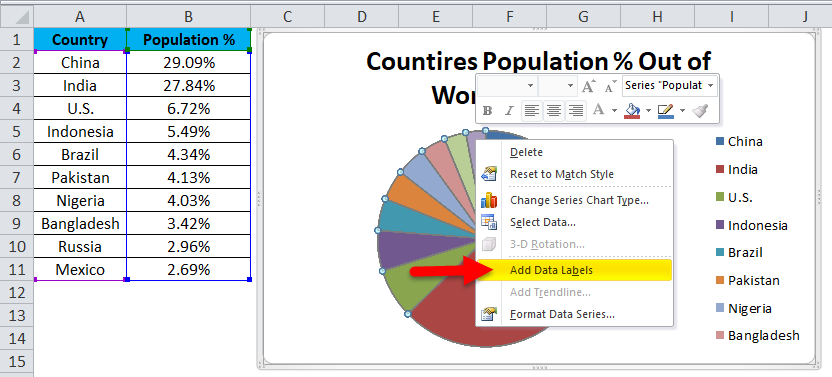Image resolution: width=832 pixels, height=377 pixels.
Task: Select column B header
Action: (x=188, y=17)
